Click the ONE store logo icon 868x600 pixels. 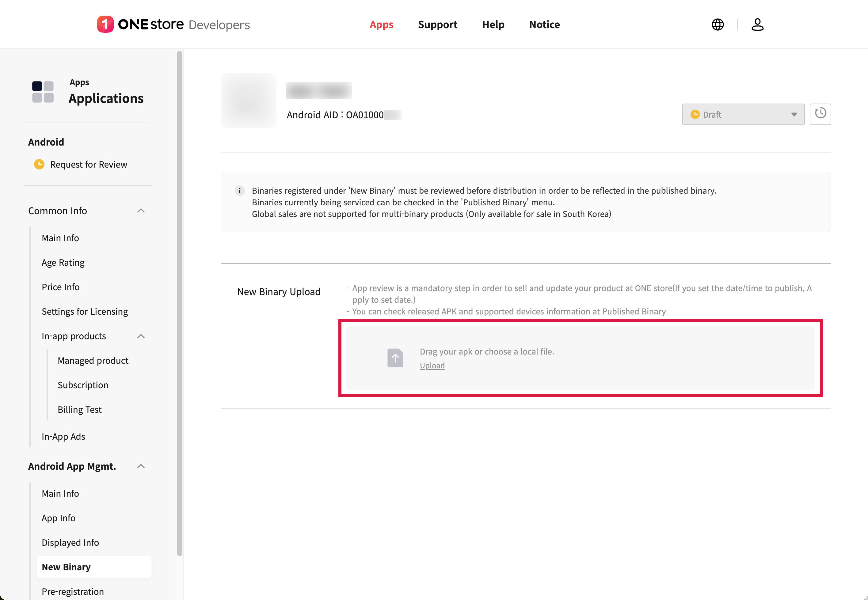pyautogui.click(x=105, y=25)
